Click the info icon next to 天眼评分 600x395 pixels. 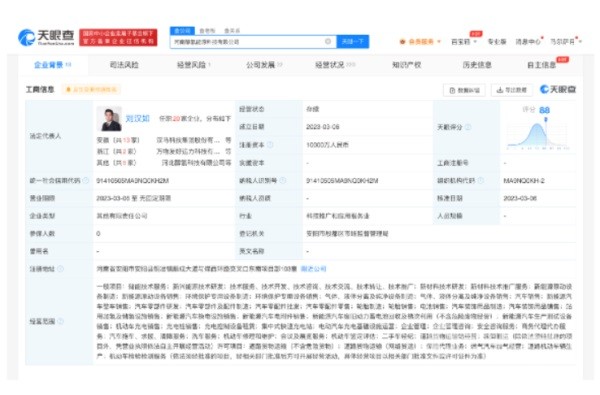468,127
